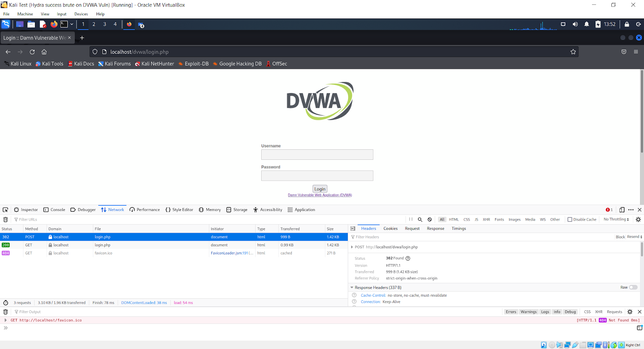Screen dimensions: 644x349
Task: Collapse the request details pane
Action: point(353,229)
